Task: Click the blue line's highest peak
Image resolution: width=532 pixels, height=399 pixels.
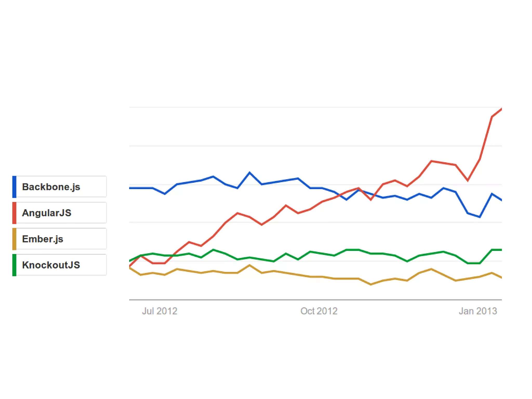Action: tap(250, 173)
